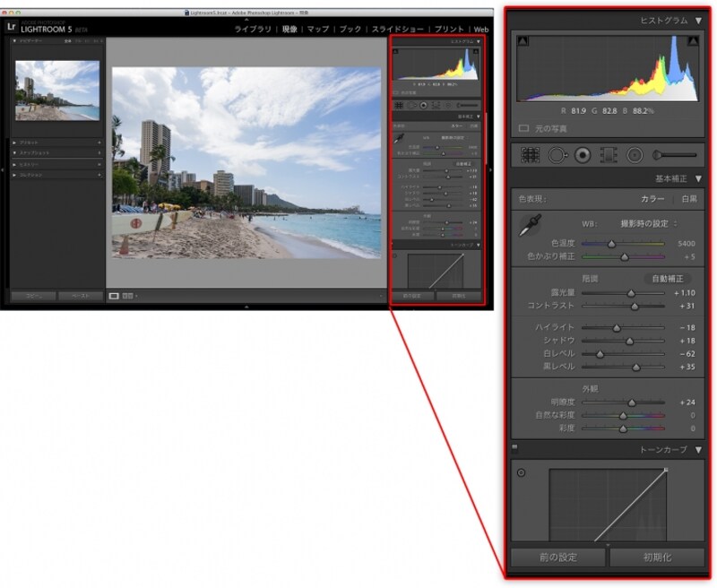The width and height of the screenshot is (717, 588).
Task: Click the 初期化 reset button
Action: 658,558
